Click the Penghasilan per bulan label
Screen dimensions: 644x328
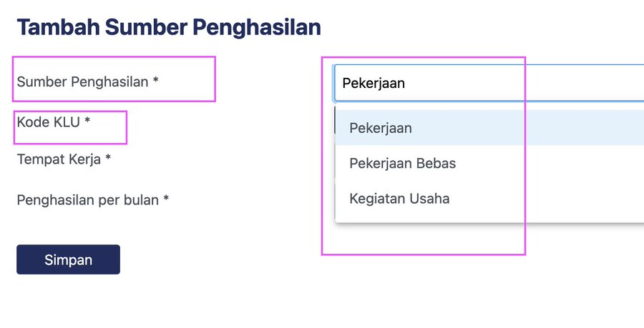tap(87, 199)
